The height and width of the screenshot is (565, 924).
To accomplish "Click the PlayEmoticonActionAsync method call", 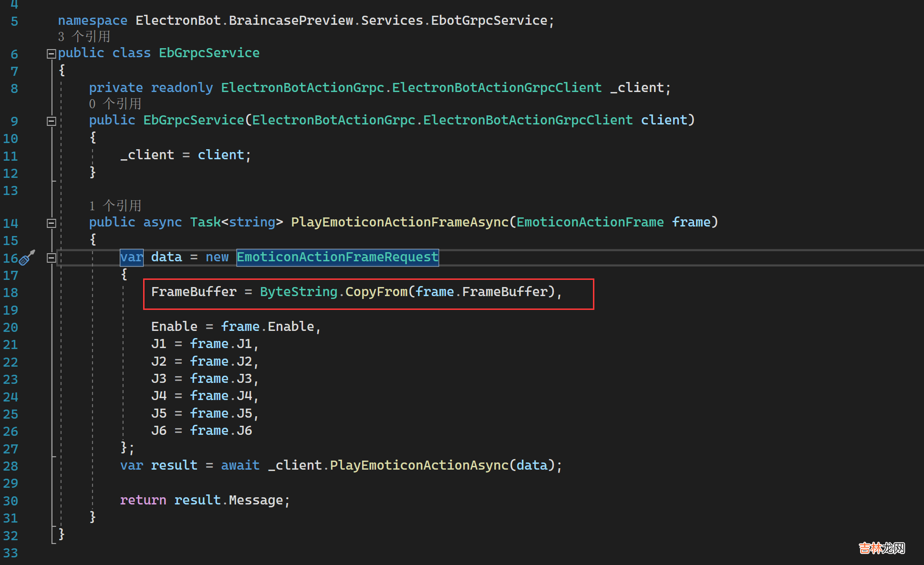I will (419, 465).
